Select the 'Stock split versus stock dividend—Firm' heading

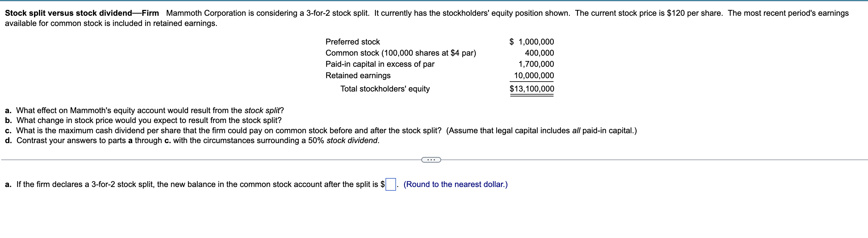pos(82,13)
